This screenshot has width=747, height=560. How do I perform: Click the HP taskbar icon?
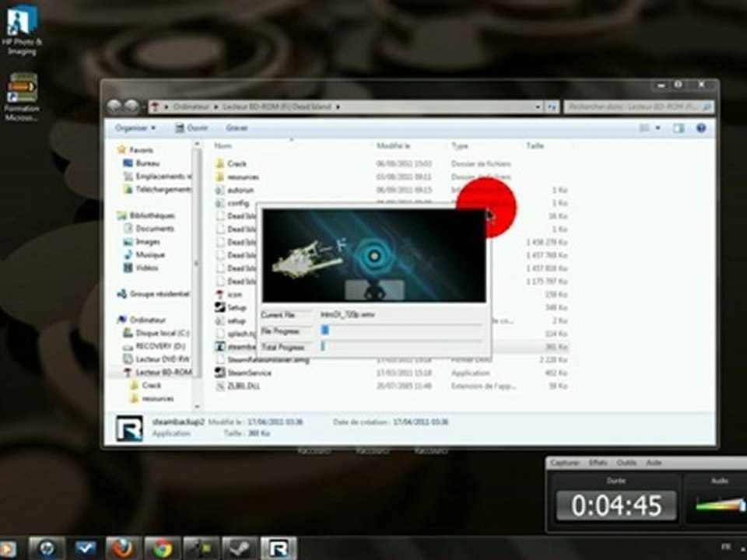coord(46,548)
